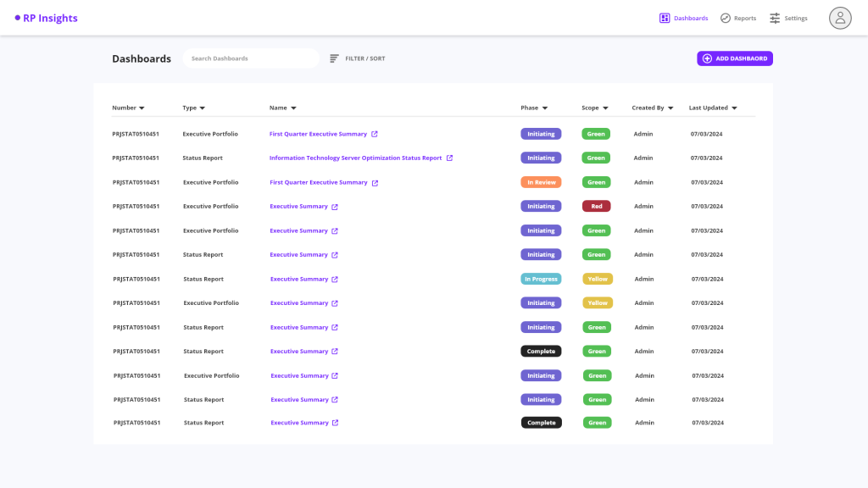Open external link icon for the Information Technology report
This screenshot has width=868, height=488.
coord(449,158)
